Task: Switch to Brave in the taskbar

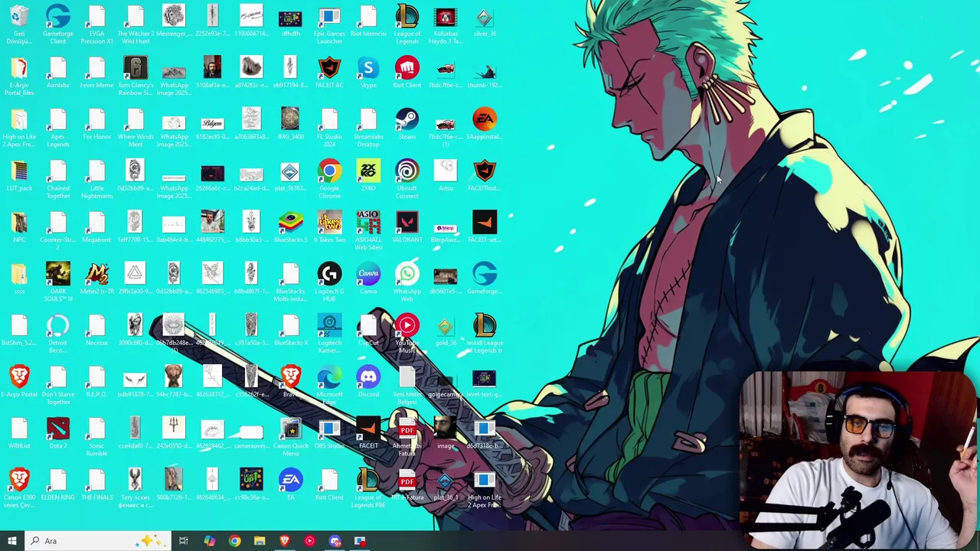Action: (x=285, y=541)
